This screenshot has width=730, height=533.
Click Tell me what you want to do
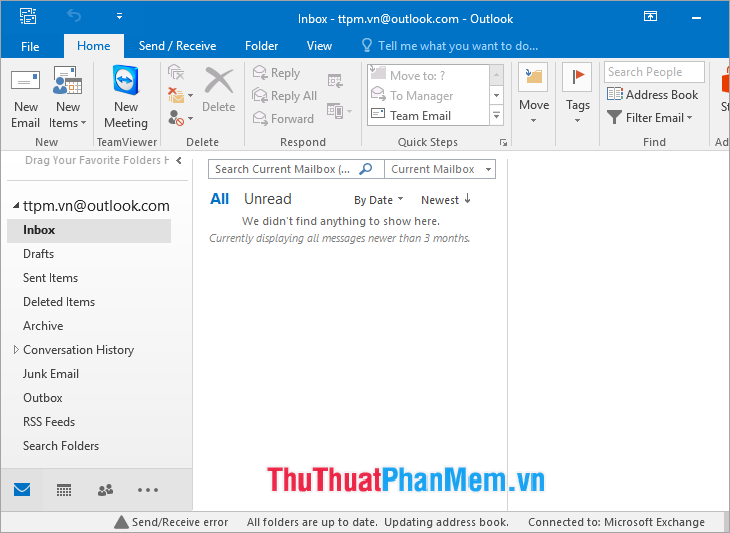click(450, 46)
